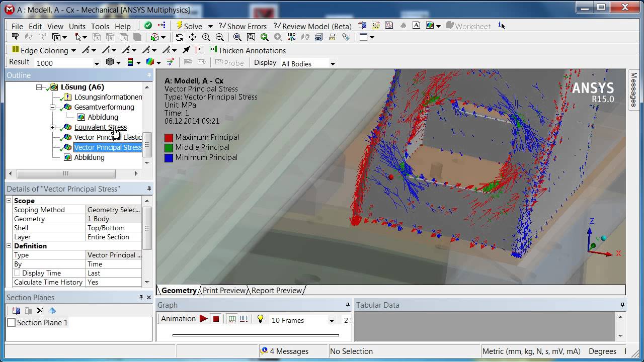Click the 'Geometry Selec...' value of Scoping Method
Viewport: 644px width, 362px height.
[114, 210]
